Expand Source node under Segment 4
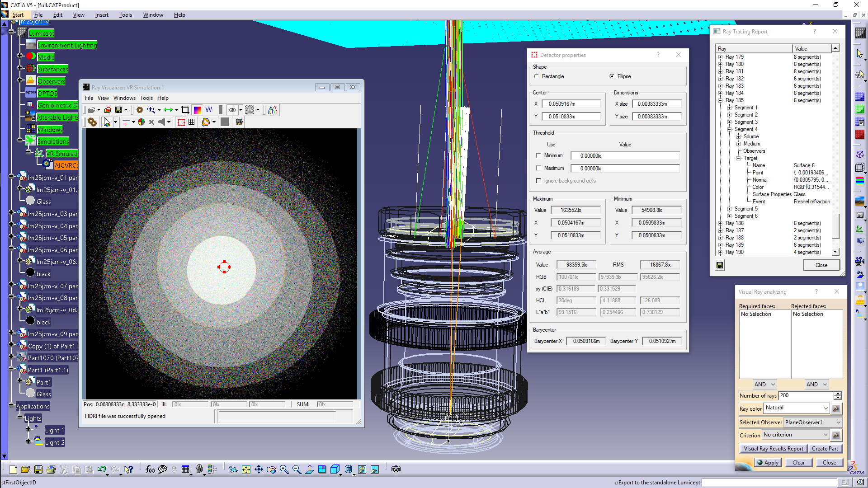 click(739, 136)
